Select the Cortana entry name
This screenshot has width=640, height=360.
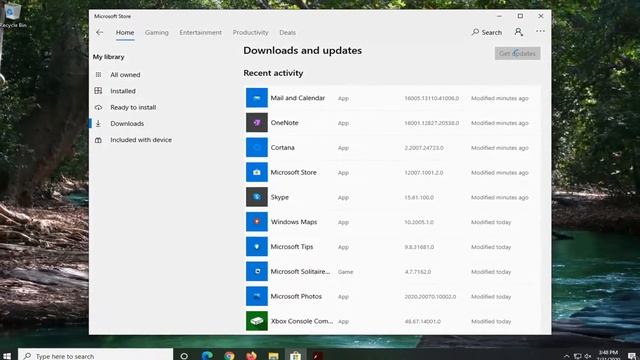pos(282,147)
